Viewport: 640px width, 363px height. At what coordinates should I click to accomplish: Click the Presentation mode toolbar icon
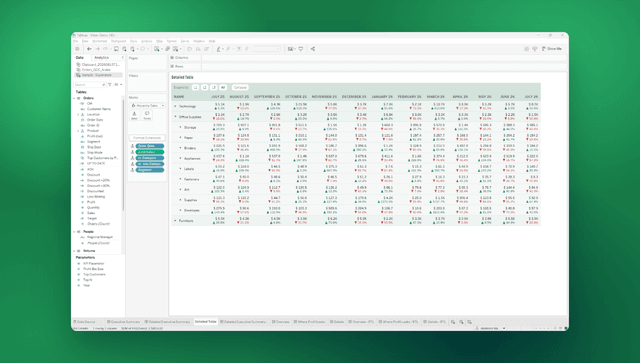(x=301, y=49)
